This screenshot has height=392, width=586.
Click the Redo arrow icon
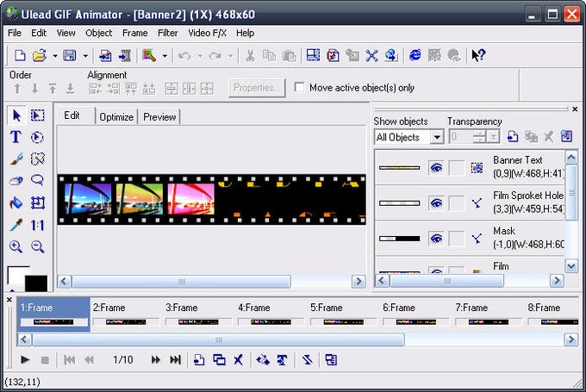pos(215,56)
